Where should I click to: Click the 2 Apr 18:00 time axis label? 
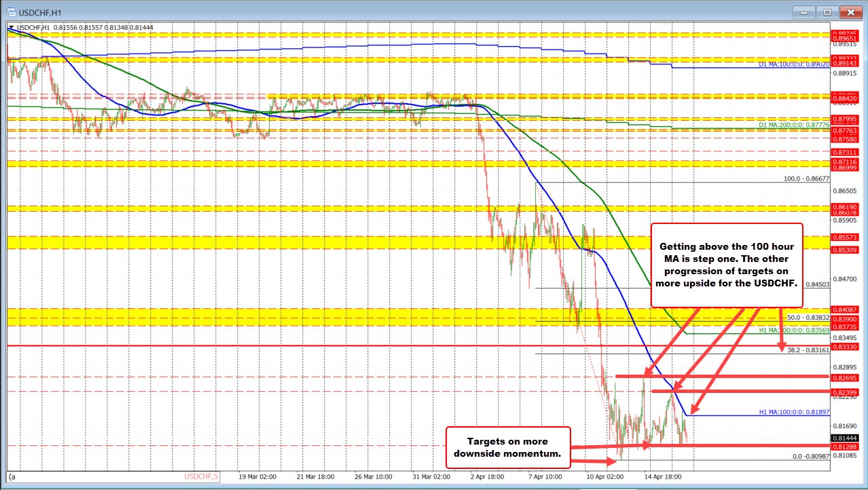[x=485, y=477]
